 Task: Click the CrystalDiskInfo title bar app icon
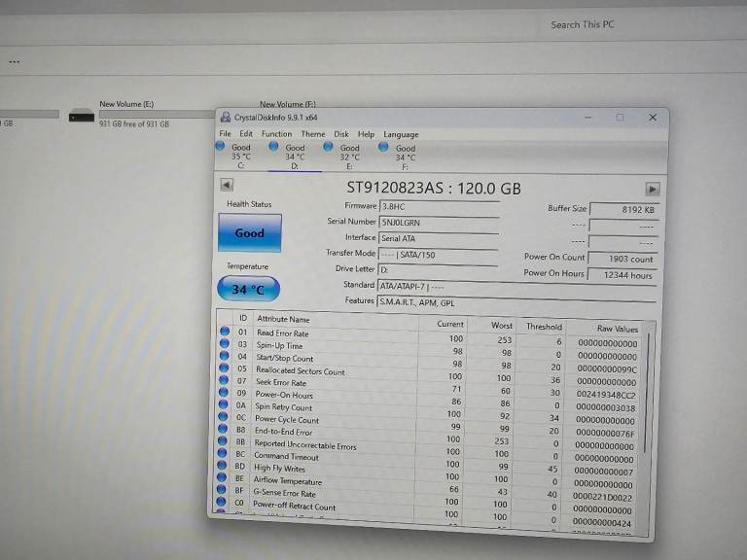[x=226, y=117]
